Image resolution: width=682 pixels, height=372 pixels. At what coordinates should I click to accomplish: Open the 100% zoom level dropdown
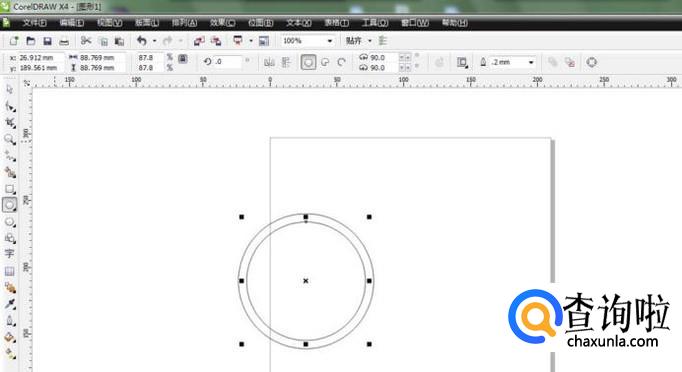tap(330, 41)
